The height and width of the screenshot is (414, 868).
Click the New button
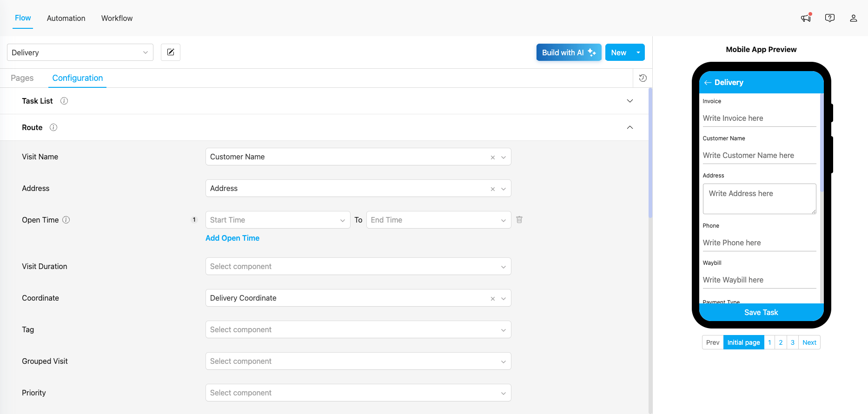click(619, 53)
